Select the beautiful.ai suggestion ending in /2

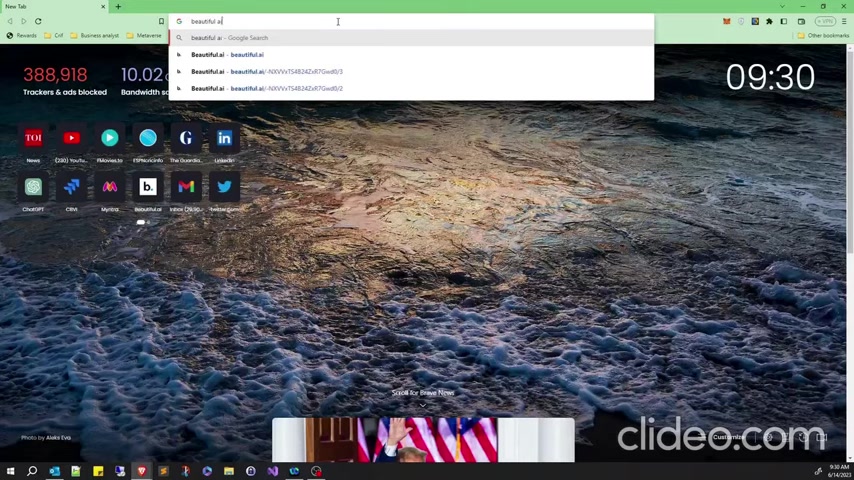coord(411,88)
